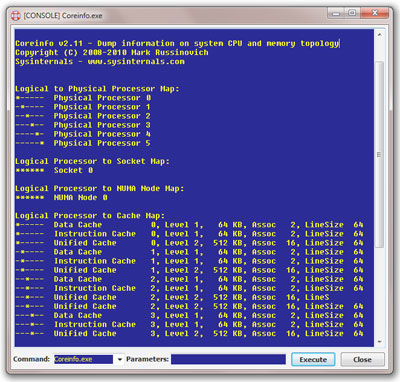
Task: Click the console's vertical scrollbar thumb
Action: tap(379, 154)
